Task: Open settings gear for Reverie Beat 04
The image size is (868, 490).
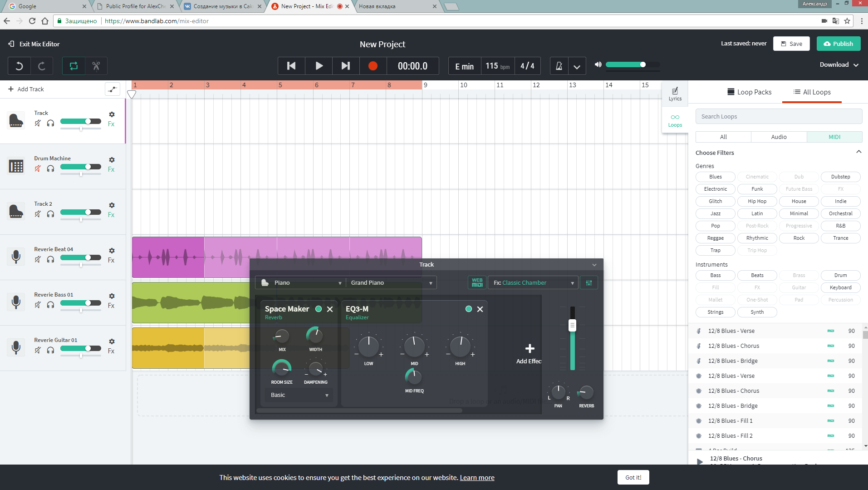Action: point(112,251)
